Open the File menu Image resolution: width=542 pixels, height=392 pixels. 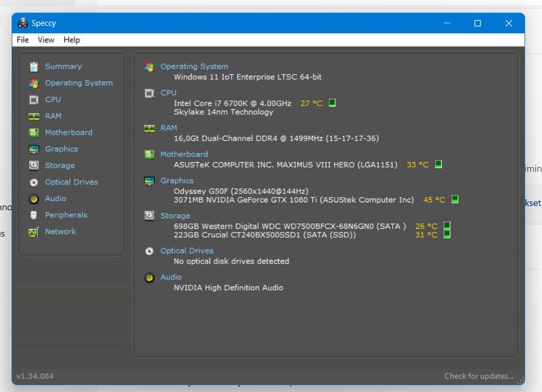(23, 40)
